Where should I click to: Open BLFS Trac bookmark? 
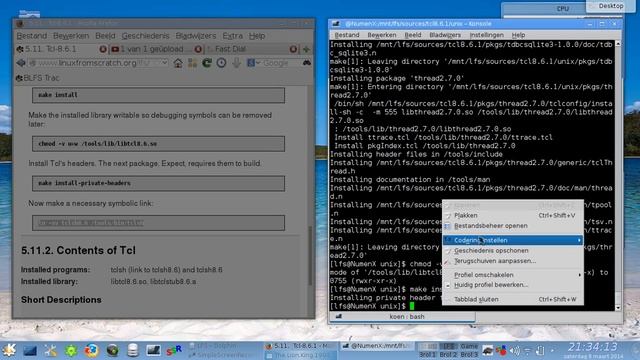point(38,78)
